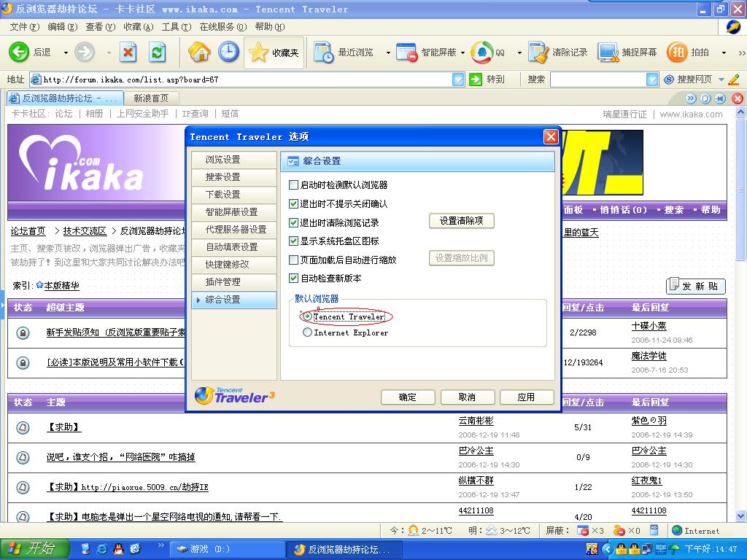This screenshot has width=747, height=560.
Task: Click the QQ penguin toolbar icon
Action: (x=481, y=52)
